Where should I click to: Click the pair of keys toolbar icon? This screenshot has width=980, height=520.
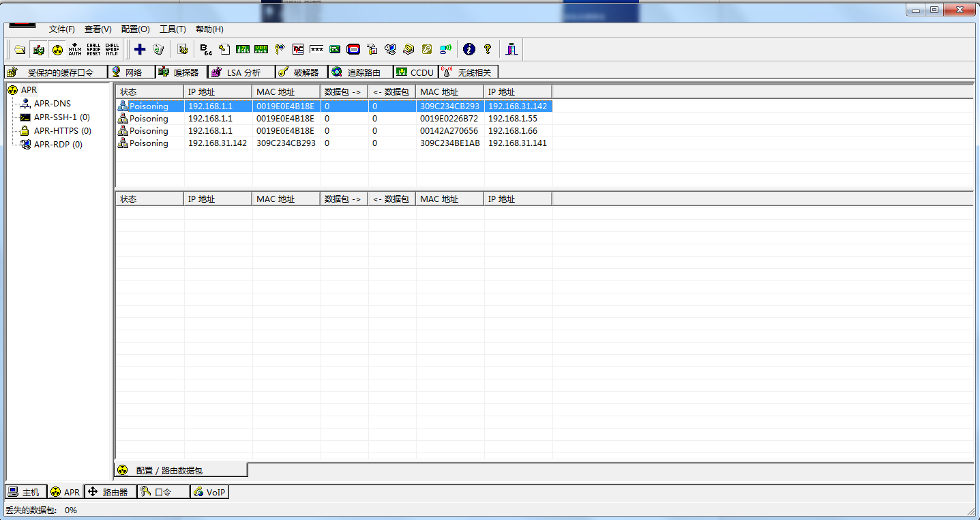(x=280, y=49)
